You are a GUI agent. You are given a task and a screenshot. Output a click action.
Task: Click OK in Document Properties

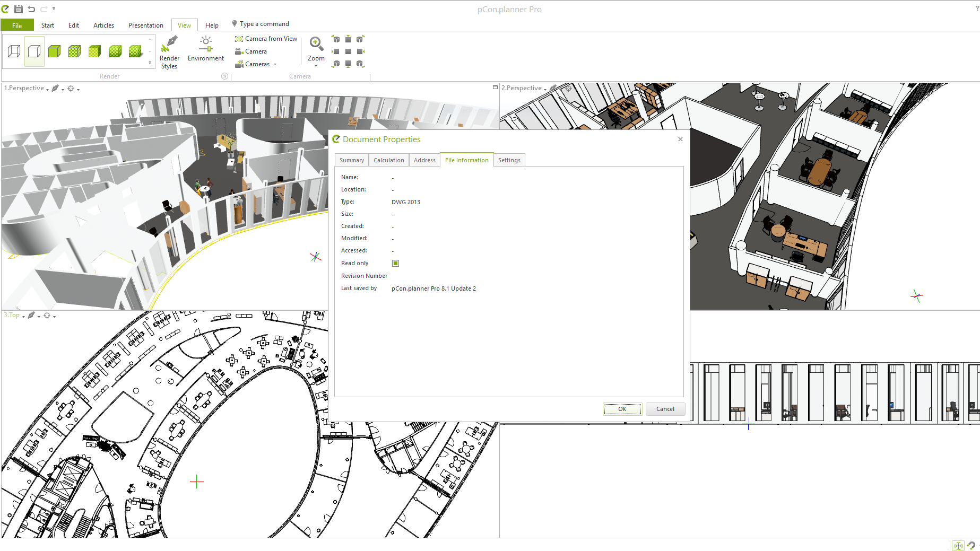click(622, 409)
